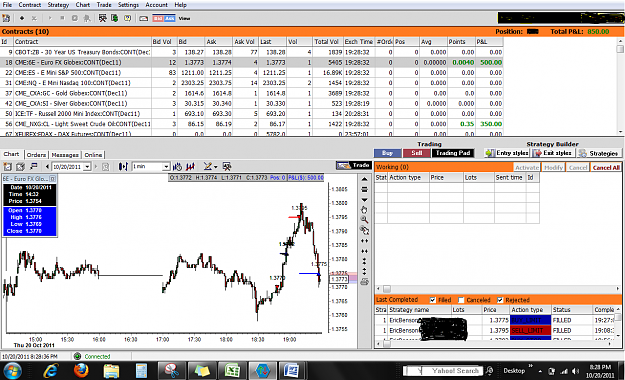Open the Trade menu
This screenshot has width=625, height=380.
[104, 5]
